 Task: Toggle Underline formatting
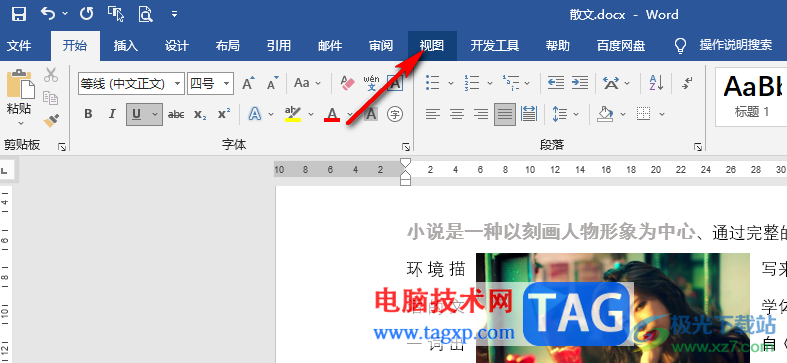tap(136, 114)
